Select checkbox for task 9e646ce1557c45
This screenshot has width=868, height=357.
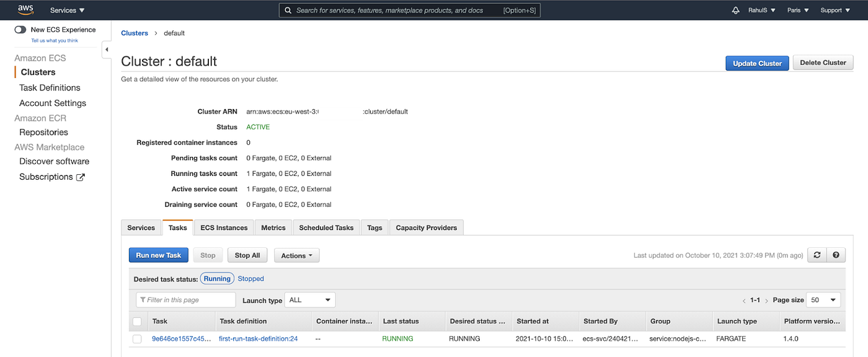(x=138, y=339)
